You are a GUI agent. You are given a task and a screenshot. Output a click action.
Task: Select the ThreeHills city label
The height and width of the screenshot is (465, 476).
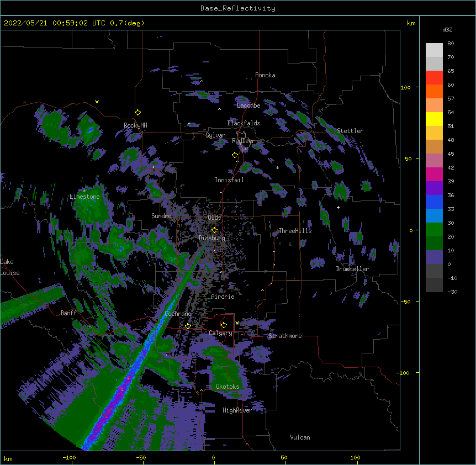[x=295, y=231]
